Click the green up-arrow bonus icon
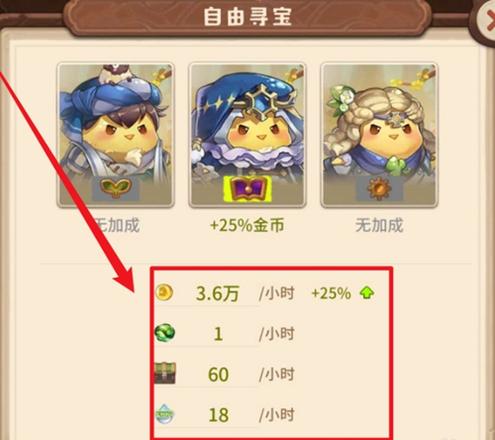This screenshot has height=440, width=495. (367, 293)
